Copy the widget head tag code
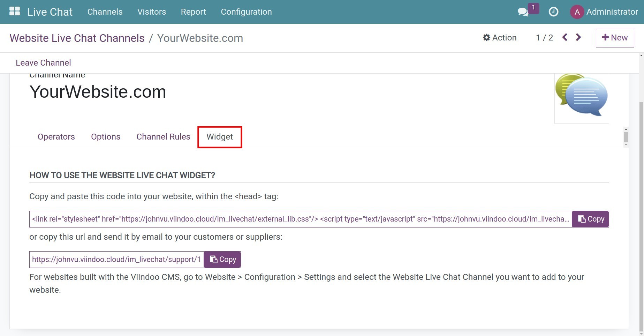 (x=591, y=219)
